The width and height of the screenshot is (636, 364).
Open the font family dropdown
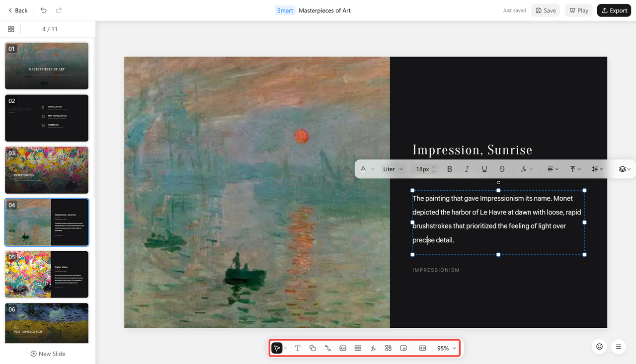click(393, 169)
